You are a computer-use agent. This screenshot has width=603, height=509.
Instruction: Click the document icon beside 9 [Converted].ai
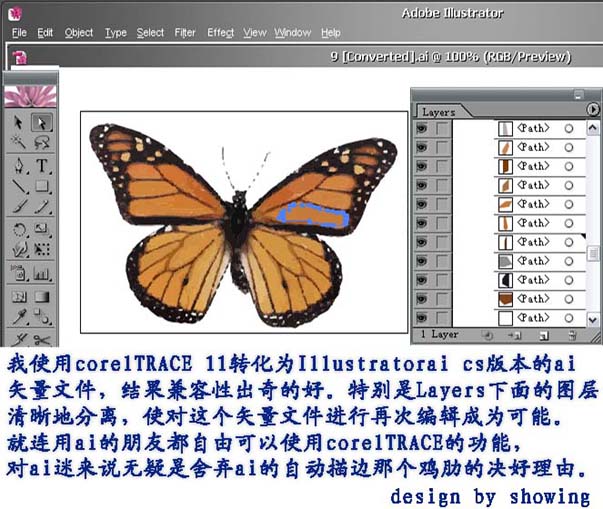coord(20,58)
